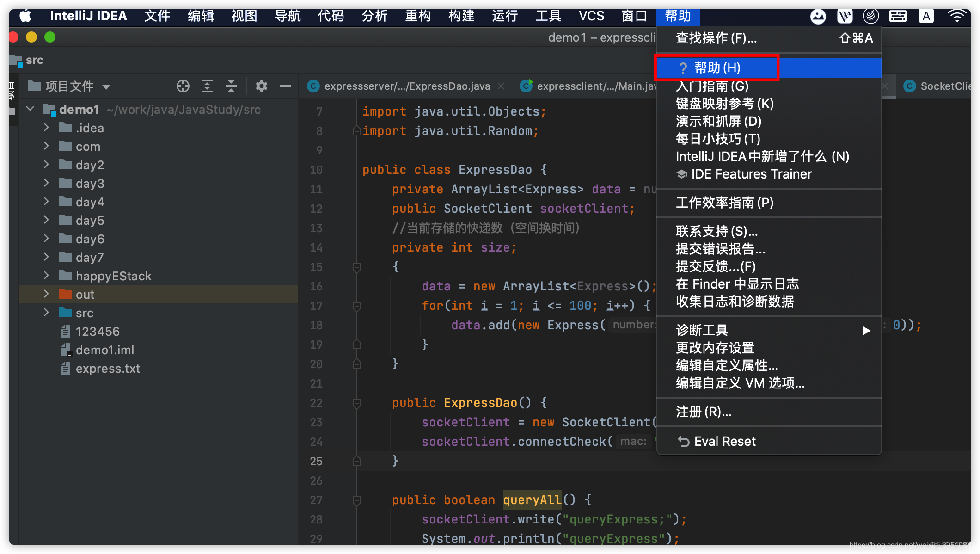Open the 诊断工具 submenu
Screen dimensions: 980x554
point(769,330)
